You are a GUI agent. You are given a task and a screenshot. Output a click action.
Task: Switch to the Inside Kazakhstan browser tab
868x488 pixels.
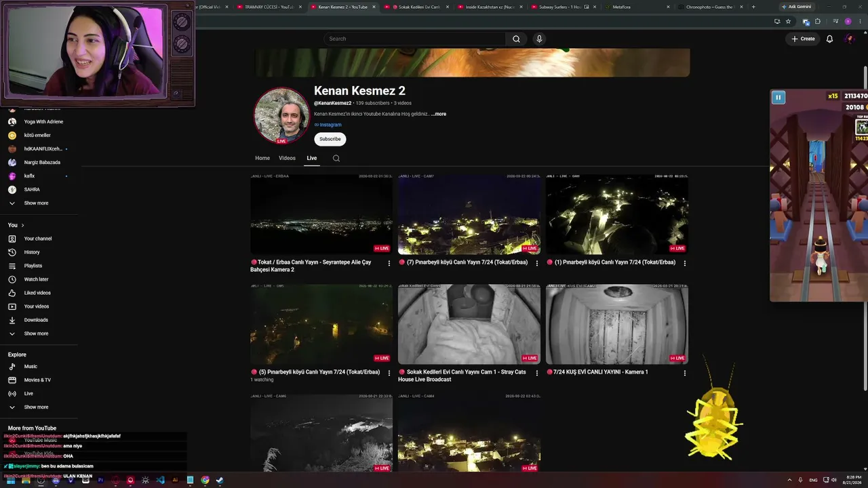click(491, 7)
